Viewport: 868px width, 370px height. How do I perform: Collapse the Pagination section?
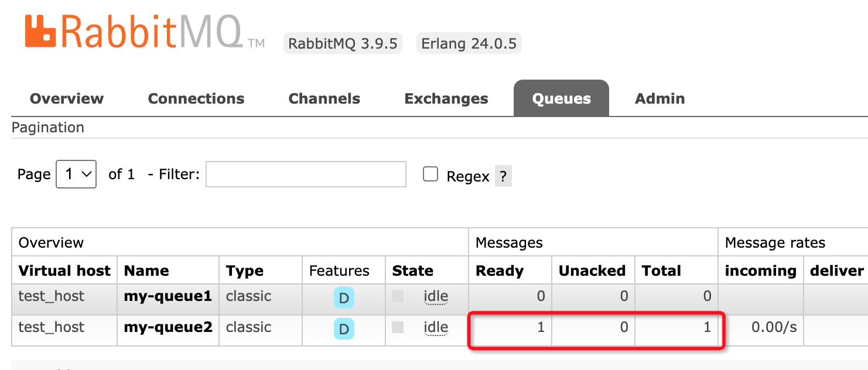[48, 127]
